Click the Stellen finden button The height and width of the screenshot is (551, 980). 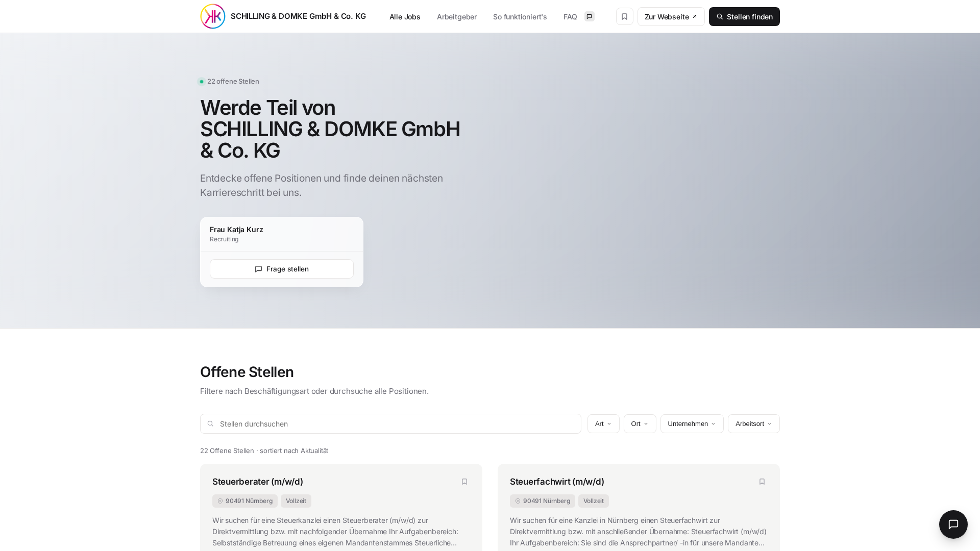tap(744, 16)
